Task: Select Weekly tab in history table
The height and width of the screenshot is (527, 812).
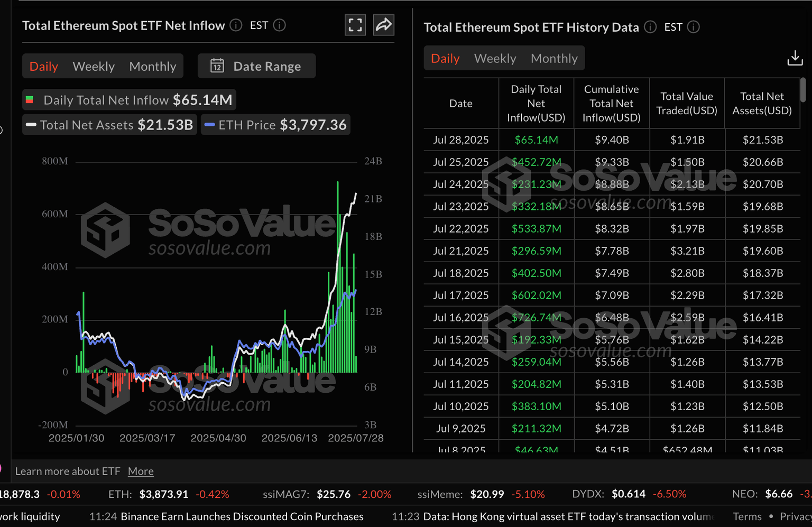Action: click(x=495, y=58)
